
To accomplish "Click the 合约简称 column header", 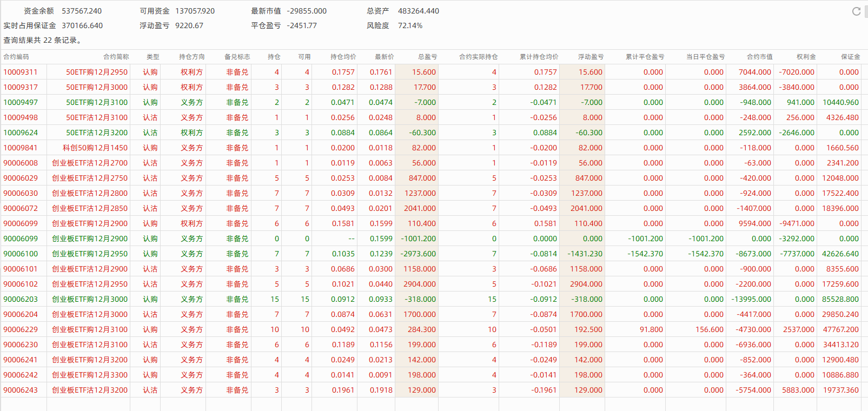I will coord(116,57).
